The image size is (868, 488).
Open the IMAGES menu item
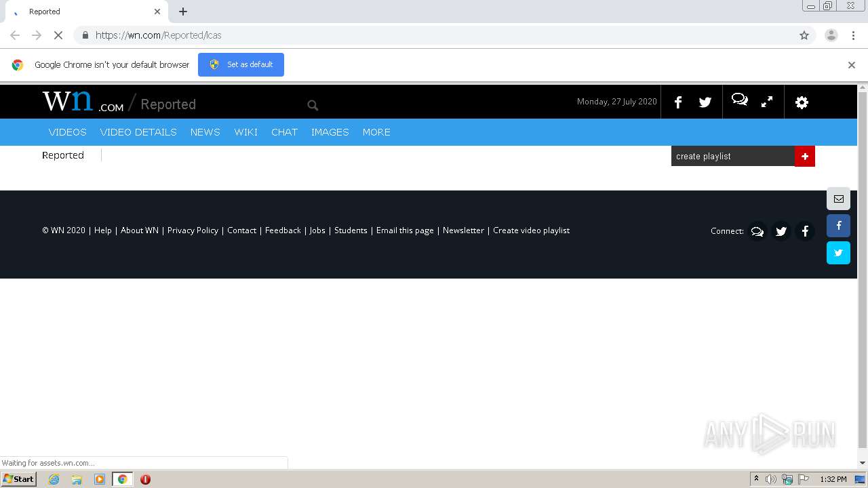coord(330,132)
